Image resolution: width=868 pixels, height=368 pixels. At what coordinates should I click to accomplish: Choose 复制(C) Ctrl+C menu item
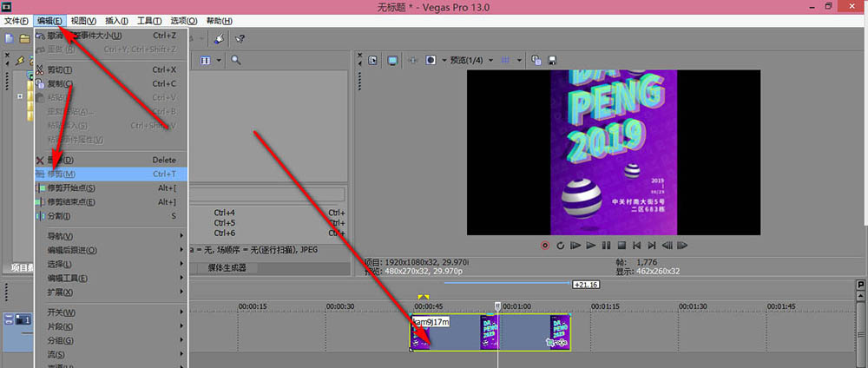pyautogui.click(x=111, y=83)
